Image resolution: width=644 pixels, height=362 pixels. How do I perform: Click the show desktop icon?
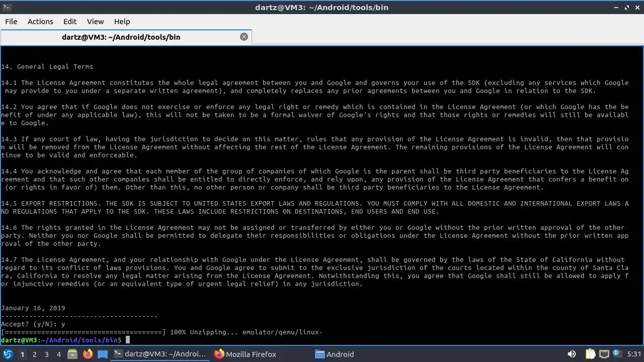pos(103,354)
